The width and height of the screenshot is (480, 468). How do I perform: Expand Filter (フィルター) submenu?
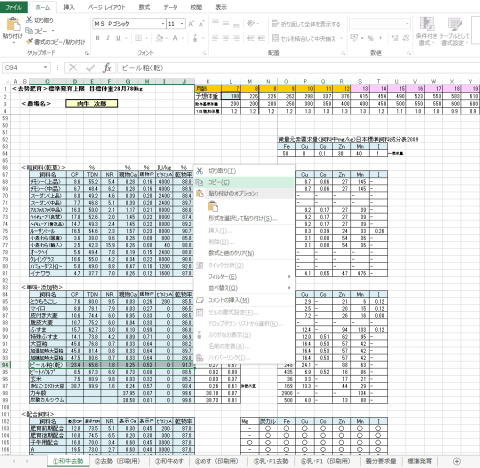click(x=289, y=277)
